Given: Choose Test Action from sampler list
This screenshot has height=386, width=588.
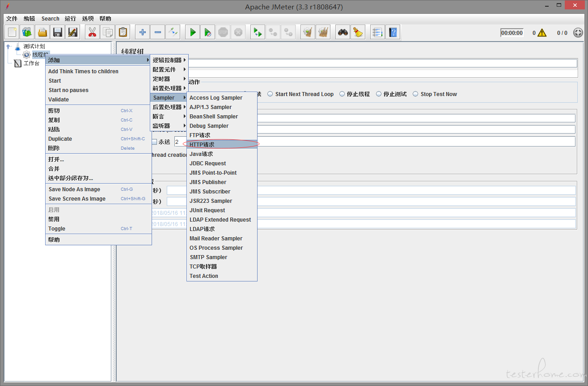Looking at the screenshot, I should [x=222, y=276].
